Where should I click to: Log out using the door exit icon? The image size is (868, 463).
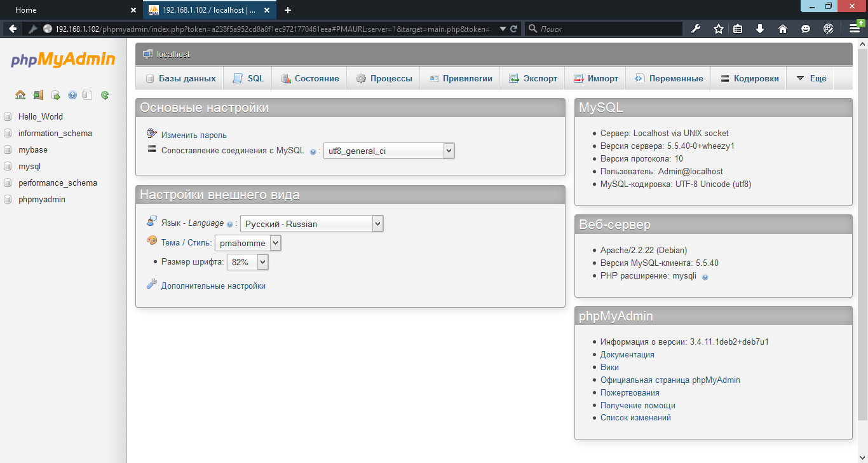click(x=38, y=95)
